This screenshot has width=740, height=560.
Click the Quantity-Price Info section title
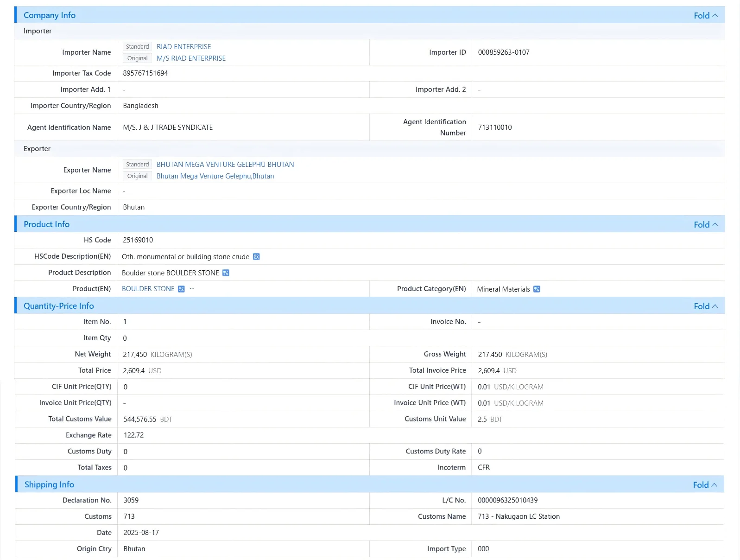(x=58, y=306)
